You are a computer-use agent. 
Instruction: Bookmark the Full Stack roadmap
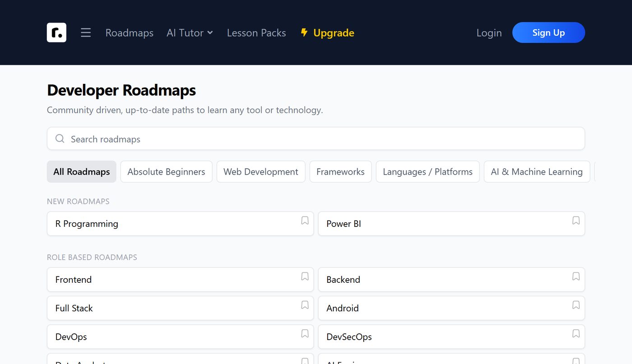(305, 305)
